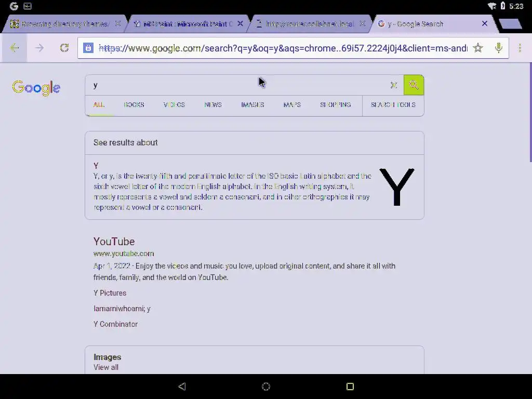This screenshot has height=399, width=532.
Task: Click the Google logo
Action: click(36, 88)
